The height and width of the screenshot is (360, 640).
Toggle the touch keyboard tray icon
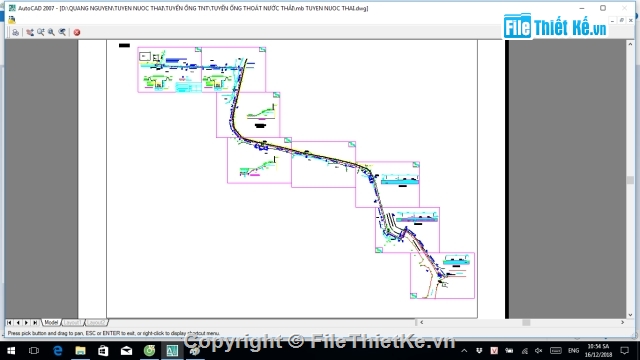click(556, 351)
